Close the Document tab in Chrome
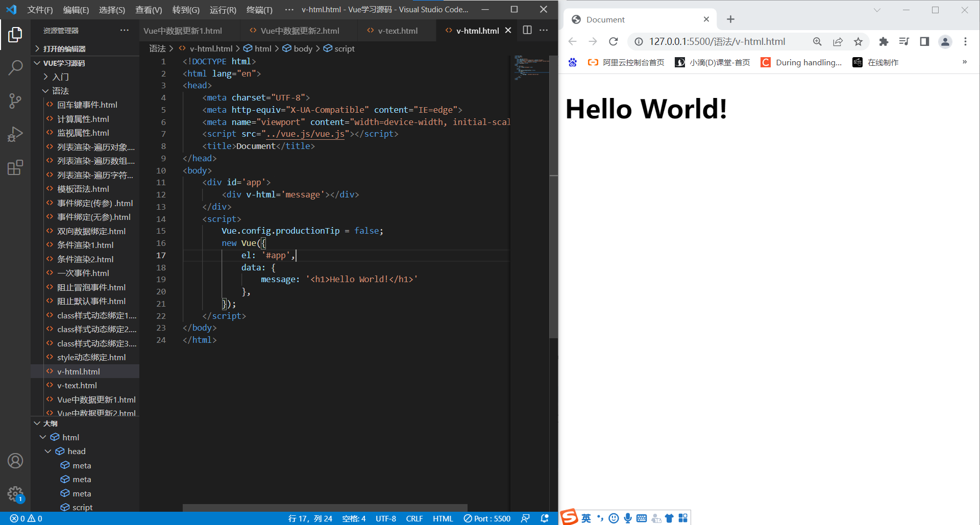980x525 pixels. coord(706,19)
